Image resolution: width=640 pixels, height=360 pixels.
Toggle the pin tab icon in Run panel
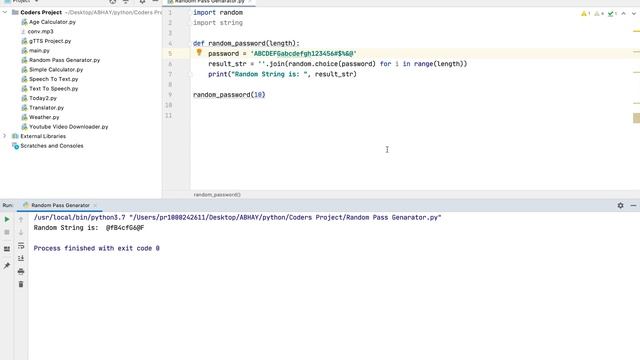pos(7,266)
